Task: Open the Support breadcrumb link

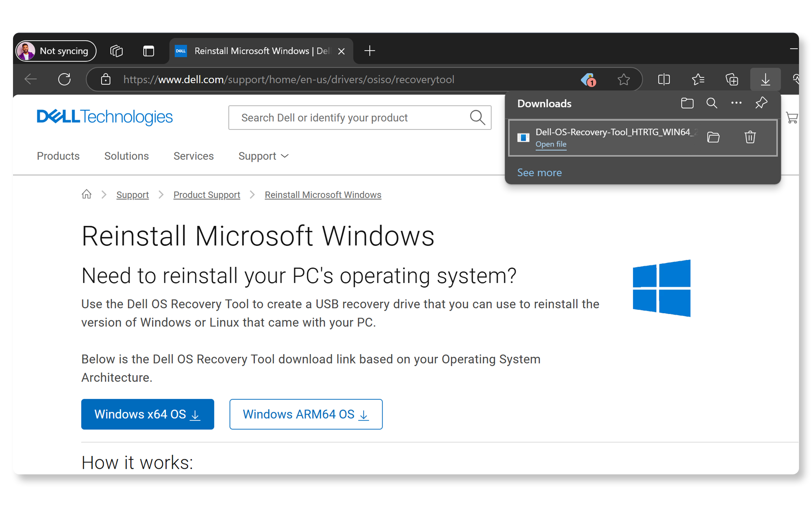Action: pos(132,195)
